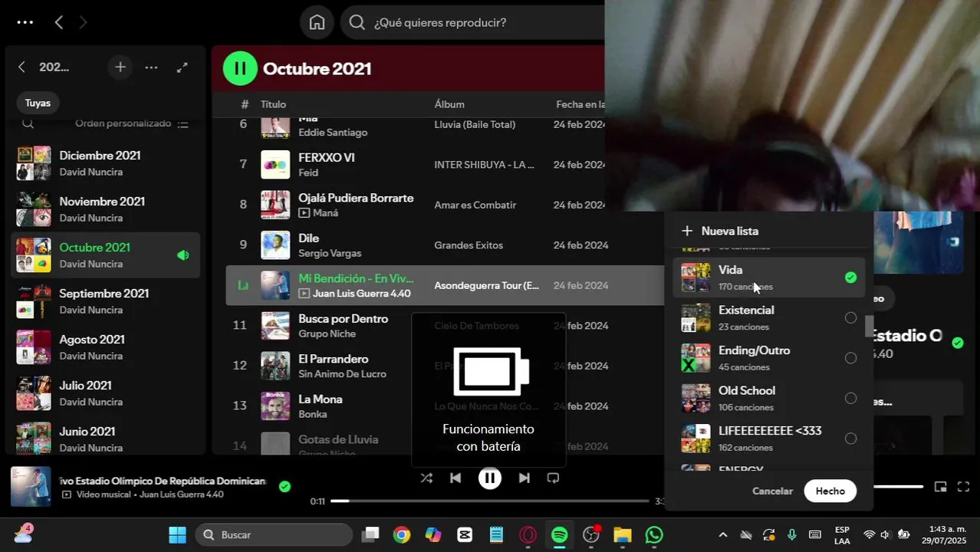This screenshot has height=552, width=980.
Task: Sort tracks by Título column
Action: 273,104
